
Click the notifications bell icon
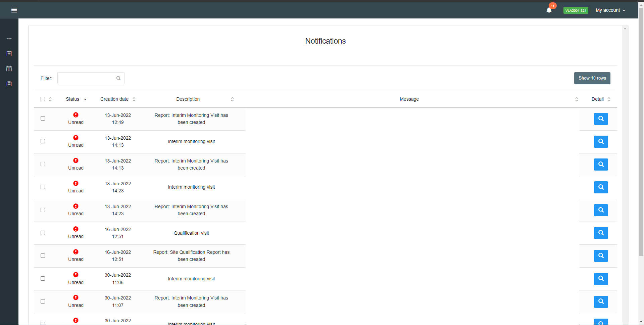tap(549, 10)
